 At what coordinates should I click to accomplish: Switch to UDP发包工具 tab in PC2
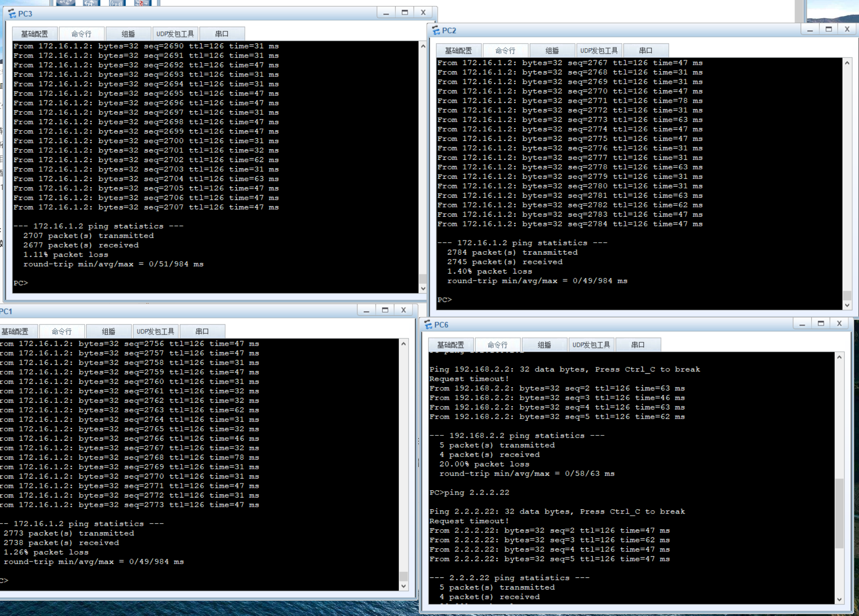pyautogui.click(x=599, y=51)
